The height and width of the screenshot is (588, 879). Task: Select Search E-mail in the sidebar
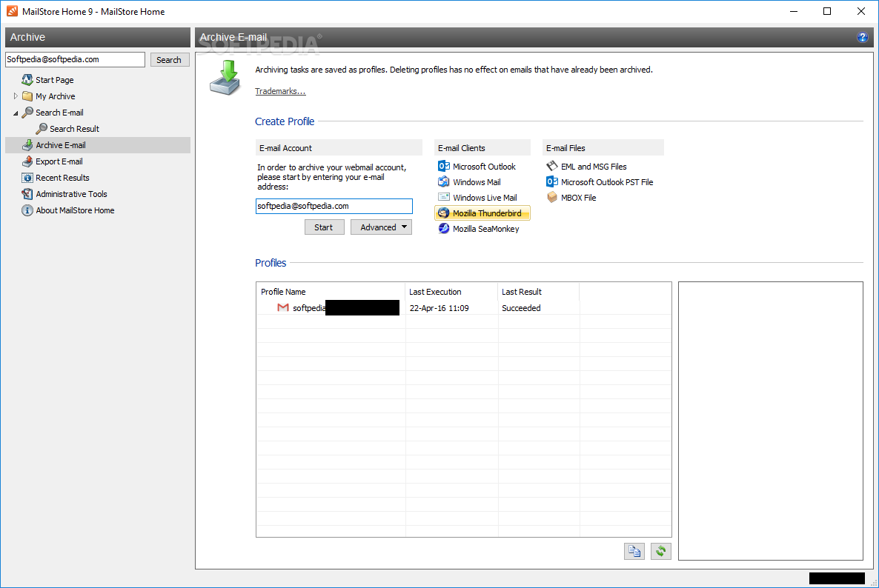(59, 113)
